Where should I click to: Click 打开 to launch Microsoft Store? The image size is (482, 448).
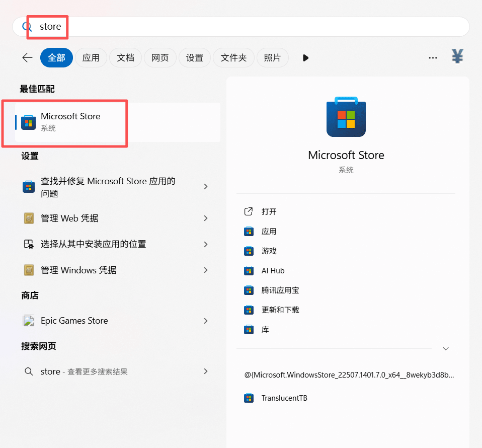[x=269, y=211]
